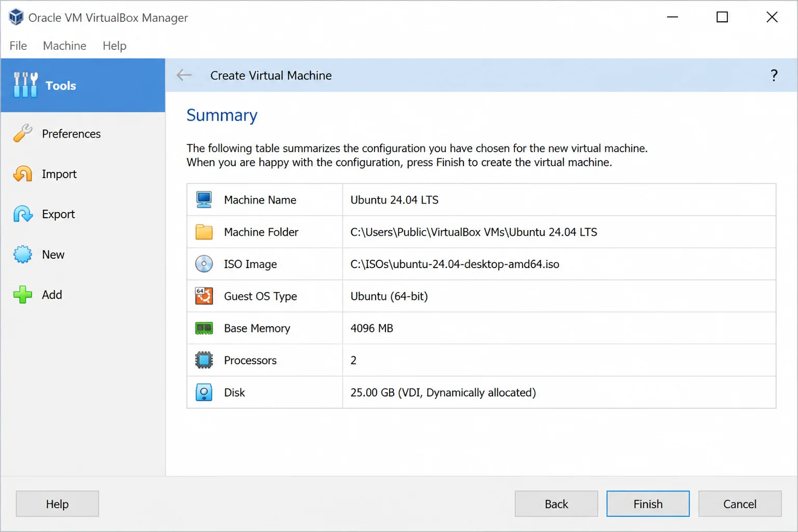
Task: Click the Machine Name monitor icon
Action: (204, 199)
